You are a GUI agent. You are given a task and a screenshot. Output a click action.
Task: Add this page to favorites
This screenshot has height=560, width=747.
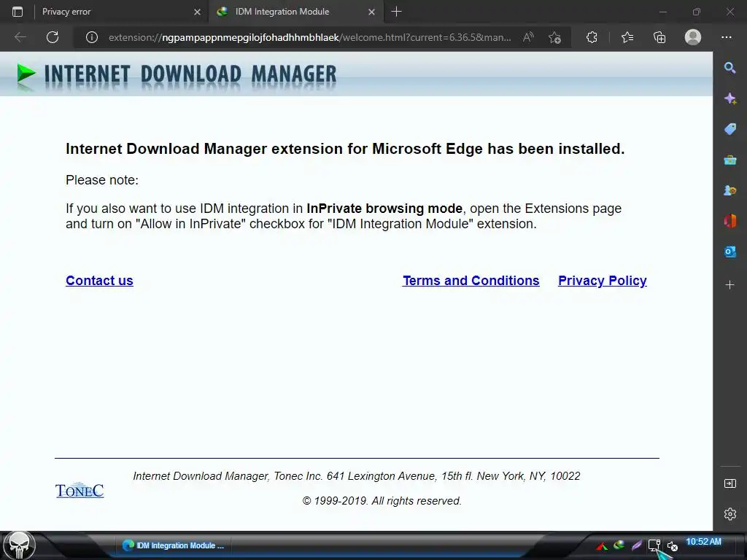point(554,38)
